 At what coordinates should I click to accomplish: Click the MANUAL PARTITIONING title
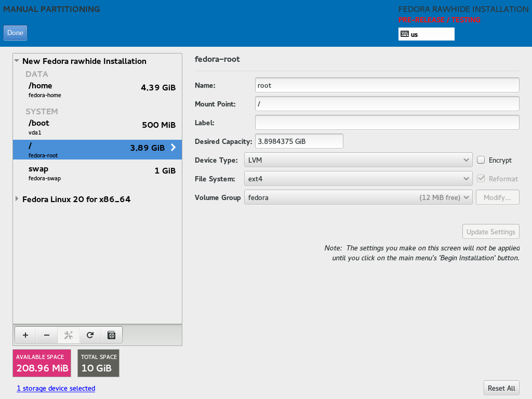tap(51, 9)
